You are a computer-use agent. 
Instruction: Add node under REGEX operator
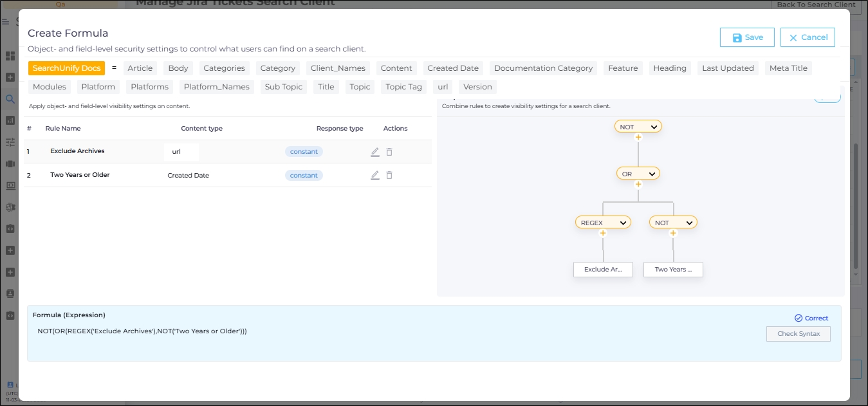click(603, 233)
